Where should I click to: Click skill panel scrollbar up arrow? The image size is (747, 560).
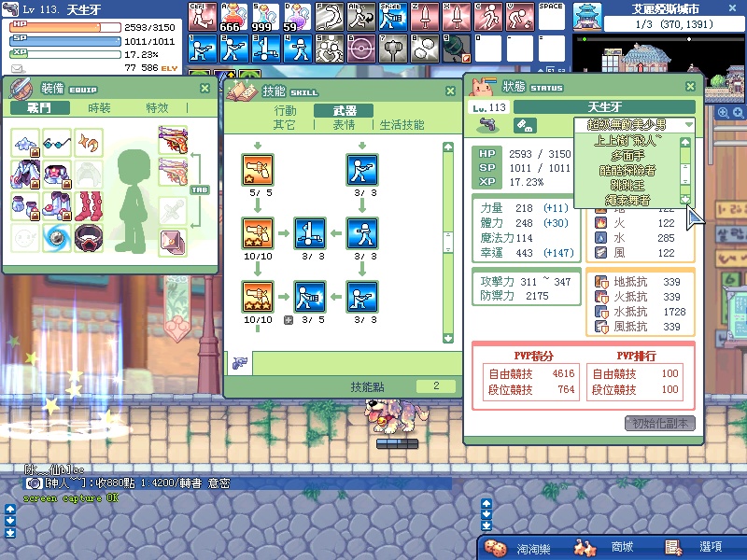pos(448,147)
